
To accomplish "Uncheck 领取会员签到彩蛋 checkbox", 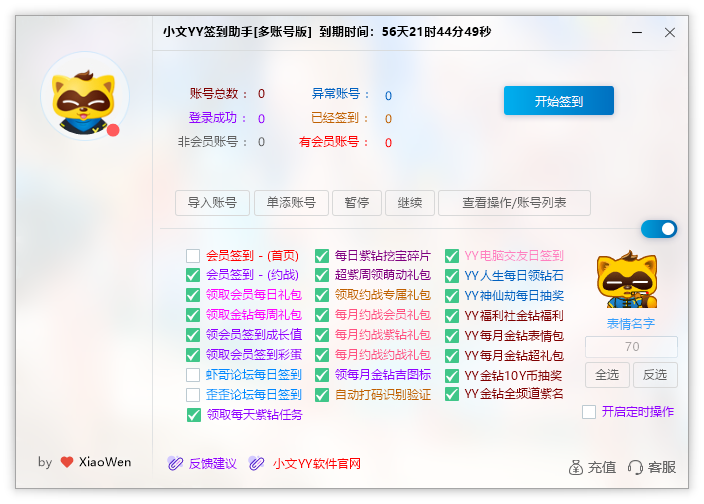I will 193,355.
